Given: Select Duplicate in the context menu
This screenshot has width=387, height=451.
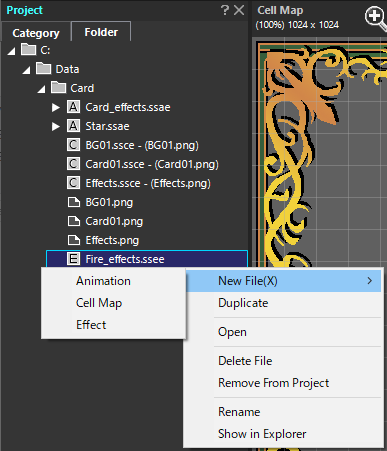Looking at the screenshot, I should point(243,303).
